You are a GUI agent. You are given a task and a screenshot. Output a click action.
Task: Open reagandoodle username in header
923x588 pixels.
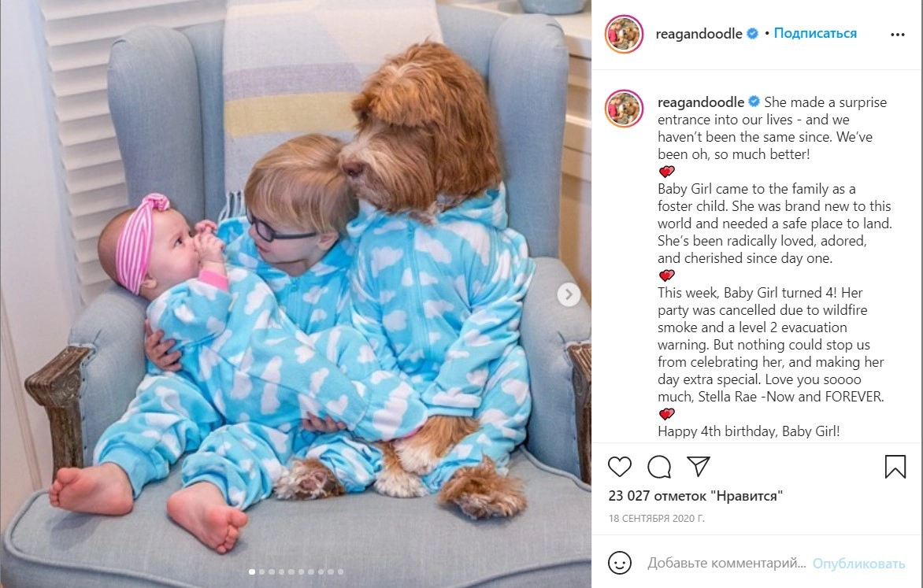point(699,34)
